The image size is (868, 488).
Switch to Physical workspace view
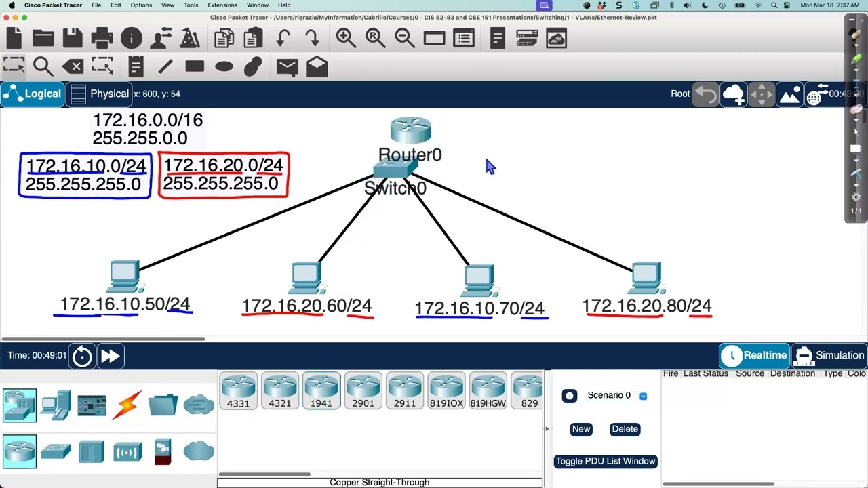(99, 94)
